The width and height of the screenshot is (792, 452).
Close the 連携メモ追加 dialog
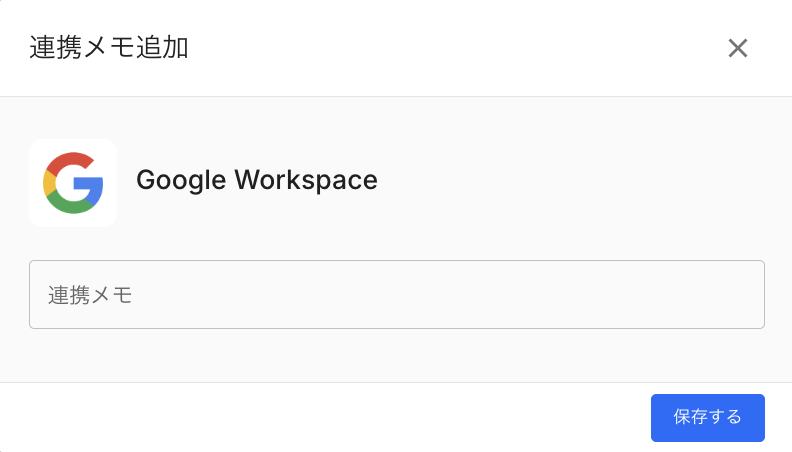click(x=738, y=48)
